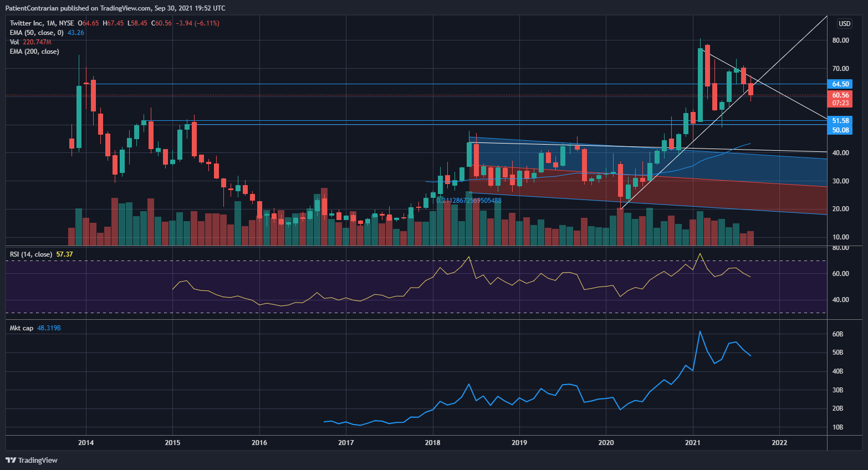Image resolution: width=868 pixels, height=470 pixels.
Task: Click the 2016 label on time axis
Action: click(259, 442)
